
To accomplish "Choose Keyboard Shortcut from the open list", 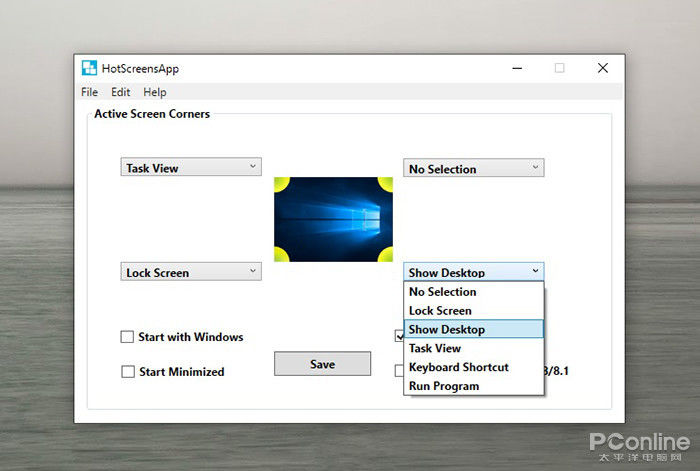I will pos(458,367).
